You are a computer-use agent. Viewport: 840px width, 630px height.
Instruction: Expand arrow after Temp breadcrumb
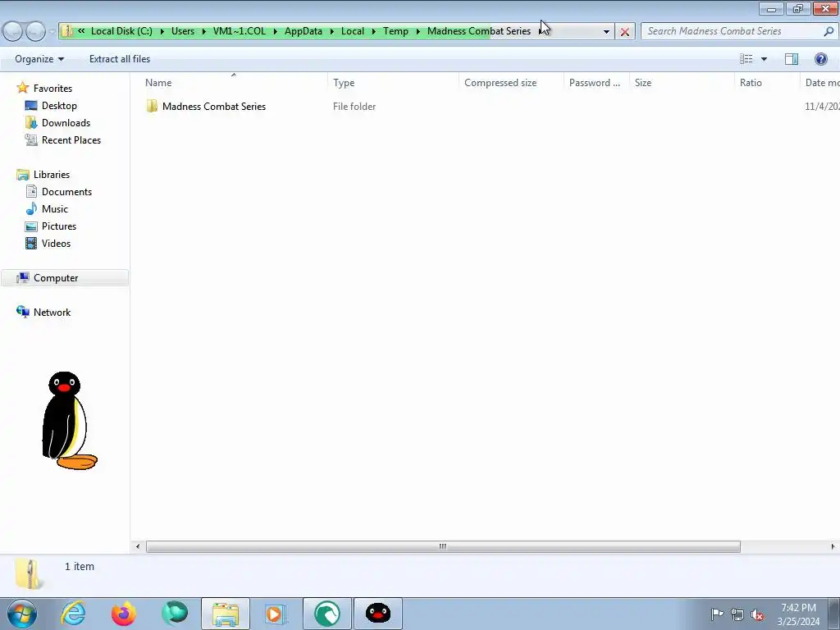418,31
